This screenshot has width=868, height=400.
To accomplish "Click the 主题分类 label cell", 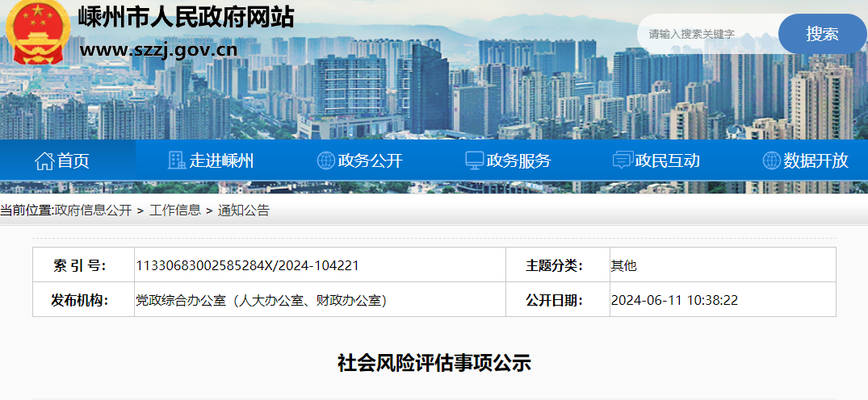I will point(558,265).
